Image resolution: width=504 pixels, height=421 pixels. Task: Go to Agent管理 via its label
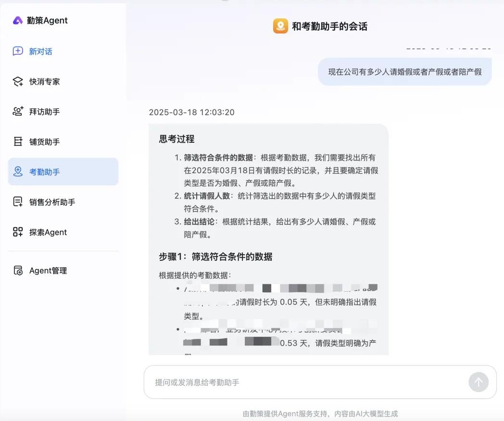pos(48,271)
